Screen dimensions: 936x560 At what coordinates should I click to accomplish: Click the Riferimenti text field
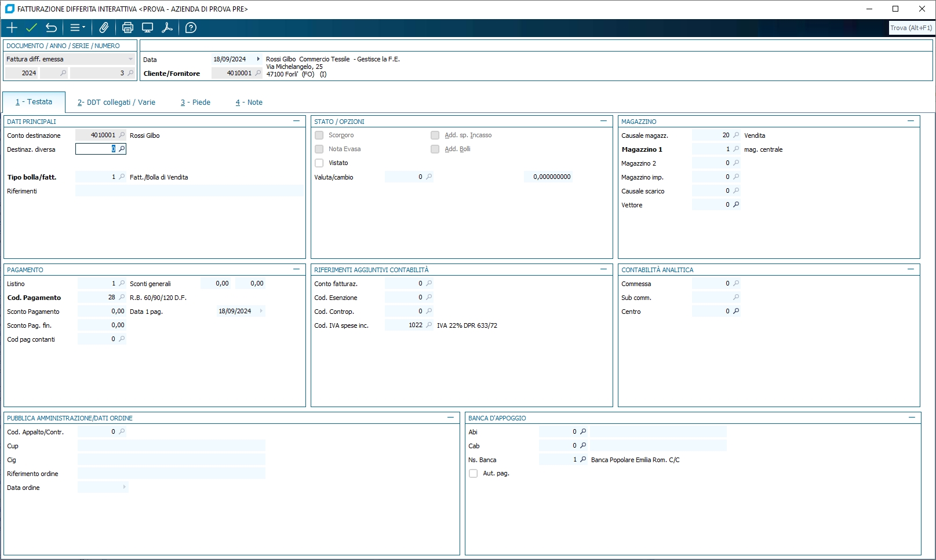(189, 191)
